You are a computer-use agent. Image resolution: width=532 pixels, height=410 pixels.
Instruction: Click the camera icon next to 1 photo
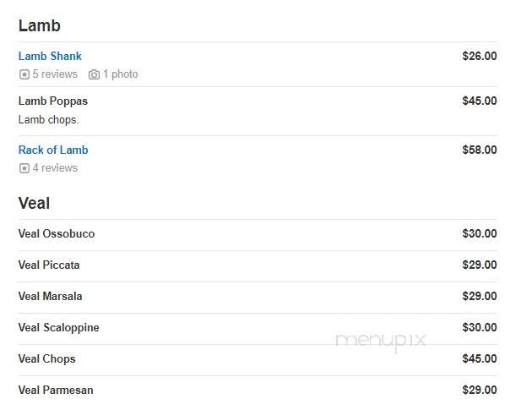94,74
